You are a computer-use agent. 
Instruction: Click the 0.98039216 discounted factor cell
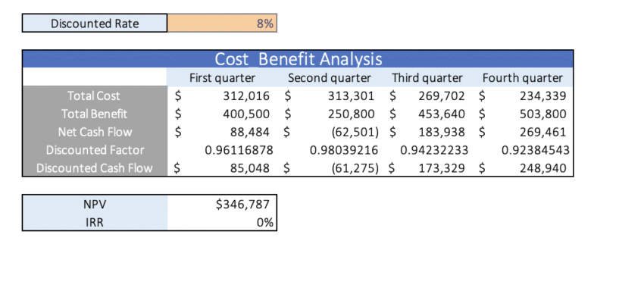[x=330, y=150]
